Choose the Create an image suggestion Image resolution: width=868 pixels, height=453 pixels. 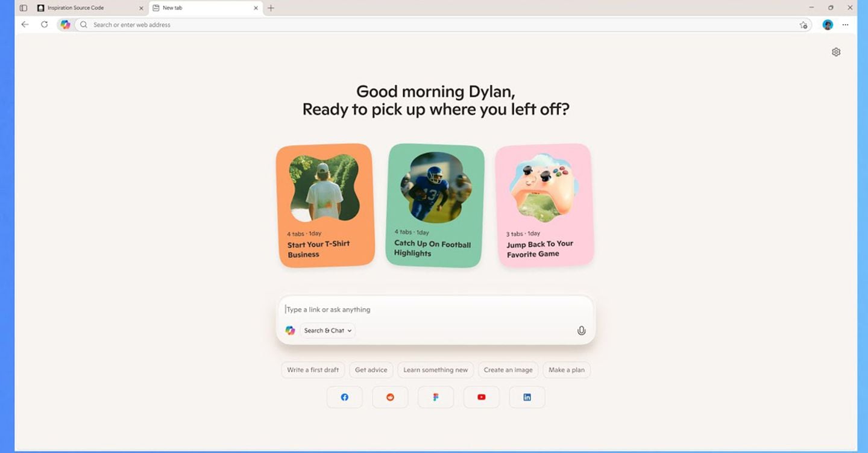click(508, 369)
